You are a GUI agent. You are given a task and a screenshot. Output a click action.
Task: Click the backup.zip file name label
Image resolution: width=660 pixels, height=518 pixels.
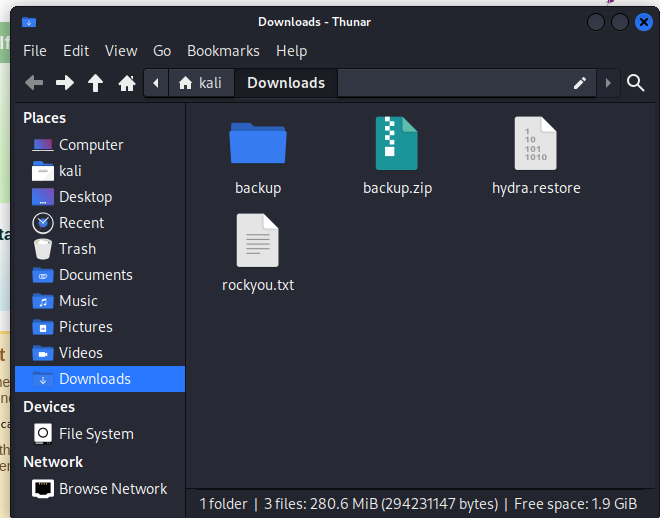[x=397, y=188]
